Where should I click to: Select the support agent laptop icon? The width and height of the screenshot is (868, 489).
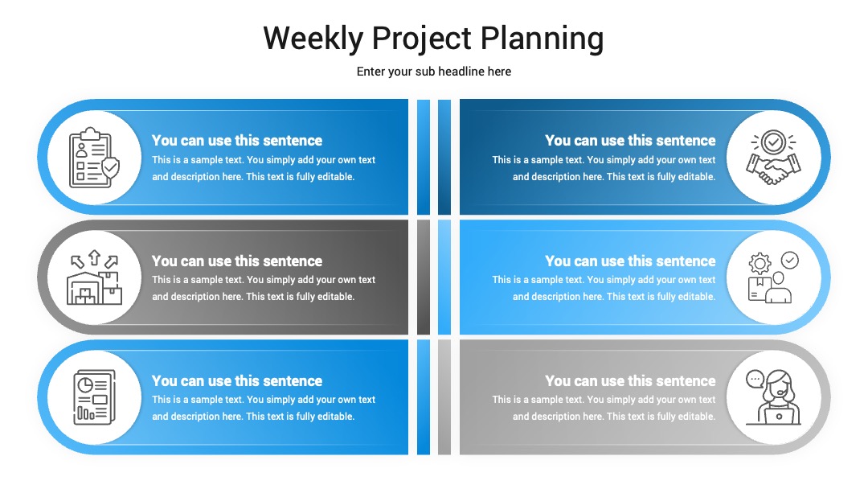click(x=773, y=397)
